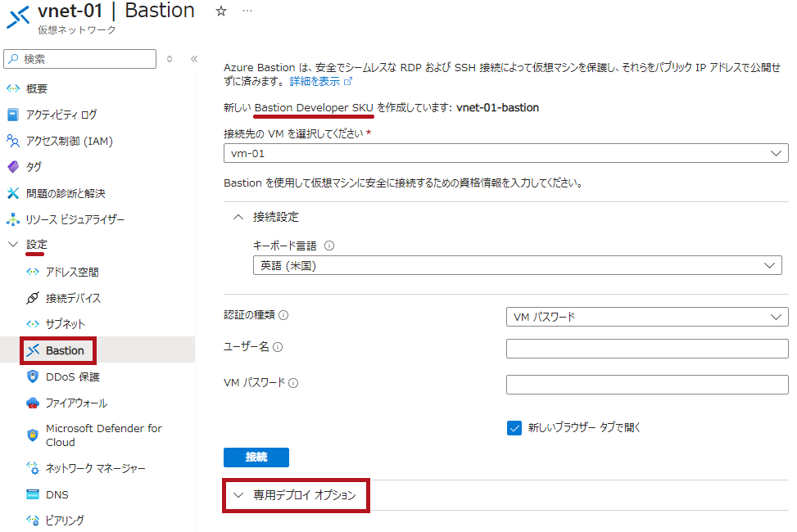Click the DNS icon
The height and width of the screenshot is (532, 797).
pyautogui.click(x=33, y=494)
